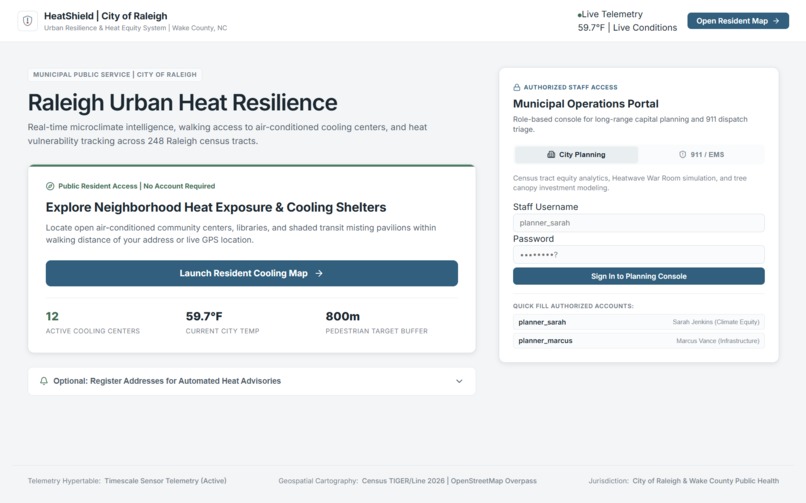
Task: Click Timescale Sensor Telemetry (Active) footer text
Action: 165,481
